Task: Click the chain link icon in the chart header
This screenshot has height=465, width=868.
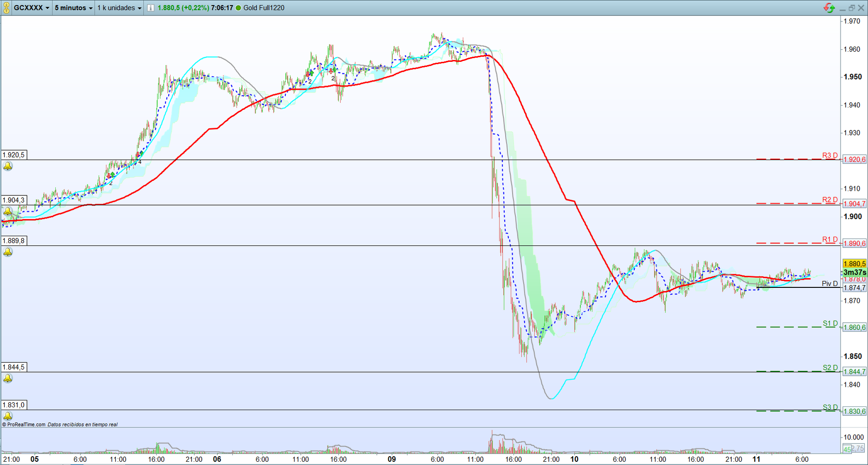Action: click(7, 8)
